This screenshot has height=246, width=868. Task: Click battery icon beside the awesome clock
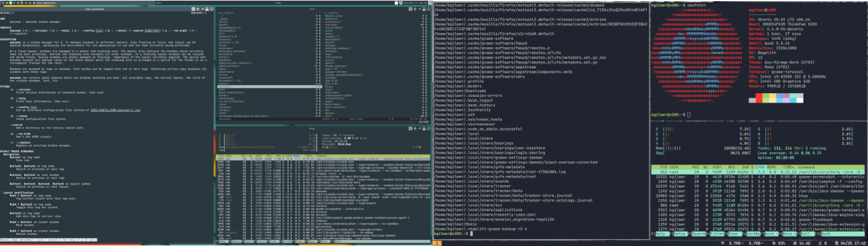click(x=396, y=2)
